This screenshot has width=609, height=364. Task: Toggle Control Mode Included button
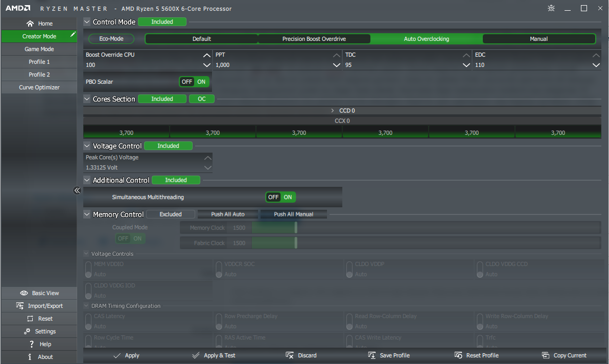click(162, 22)
